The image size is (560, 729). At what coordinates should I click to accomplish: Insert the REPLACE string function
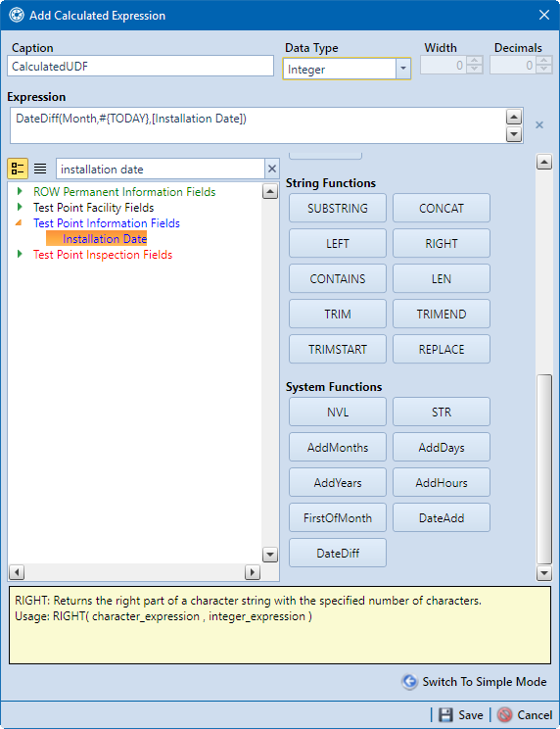[x=442, y=349]
